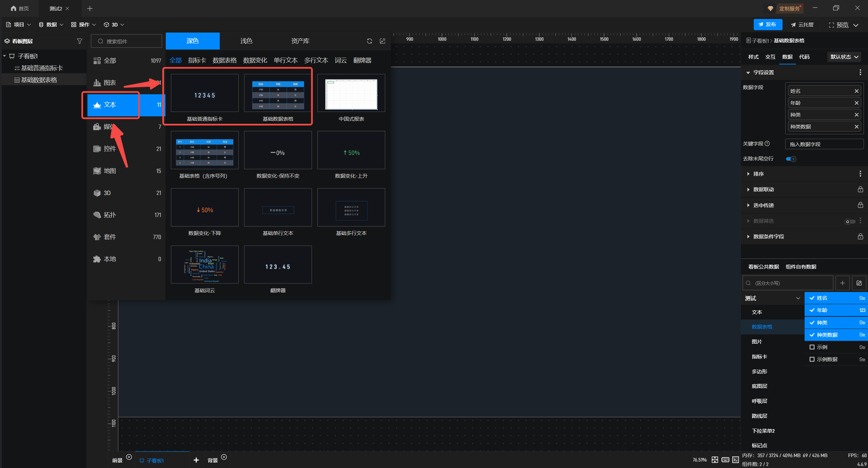Viewport: 868px width, 468px height.
Task: Click the refresh icon in component panel
Action: point(369,41)
